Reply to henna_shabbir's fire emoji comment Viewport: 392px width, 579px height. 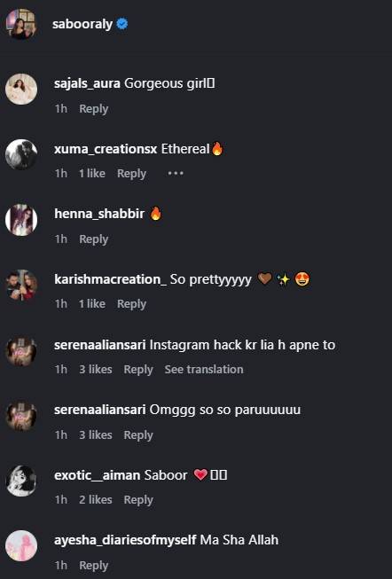[93, 239]
